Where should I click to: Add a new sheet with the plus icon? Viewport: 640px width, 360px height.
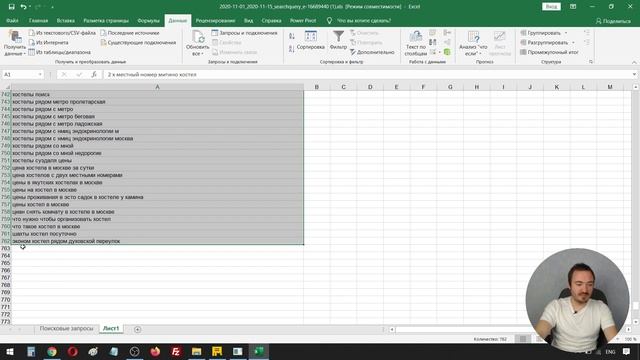138,329
